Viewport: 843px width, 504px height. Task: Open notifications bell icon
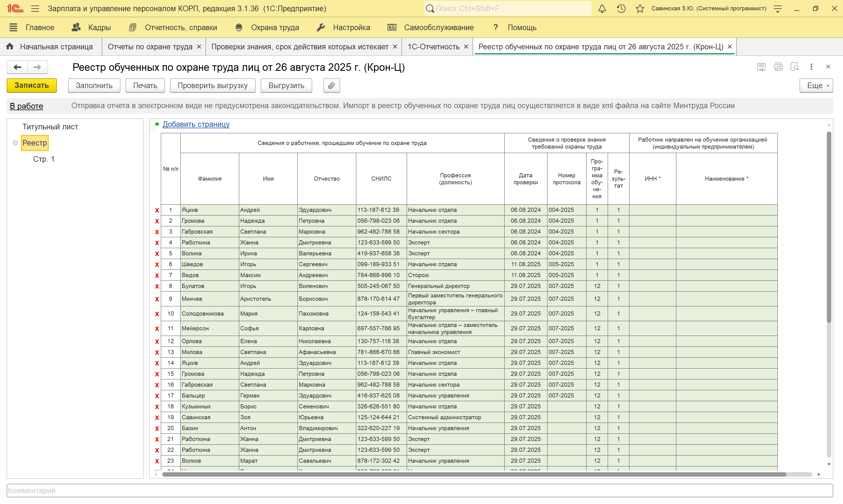(602, 8)
